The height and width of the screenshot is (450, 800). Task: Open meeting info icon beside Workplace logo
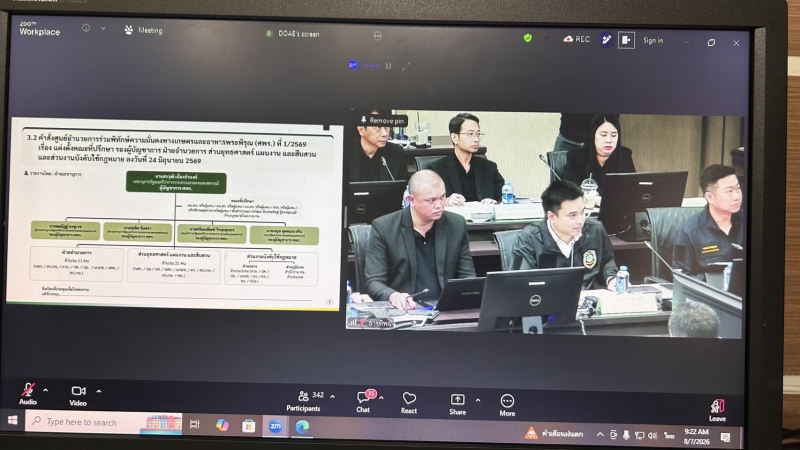tap(86, 28)
